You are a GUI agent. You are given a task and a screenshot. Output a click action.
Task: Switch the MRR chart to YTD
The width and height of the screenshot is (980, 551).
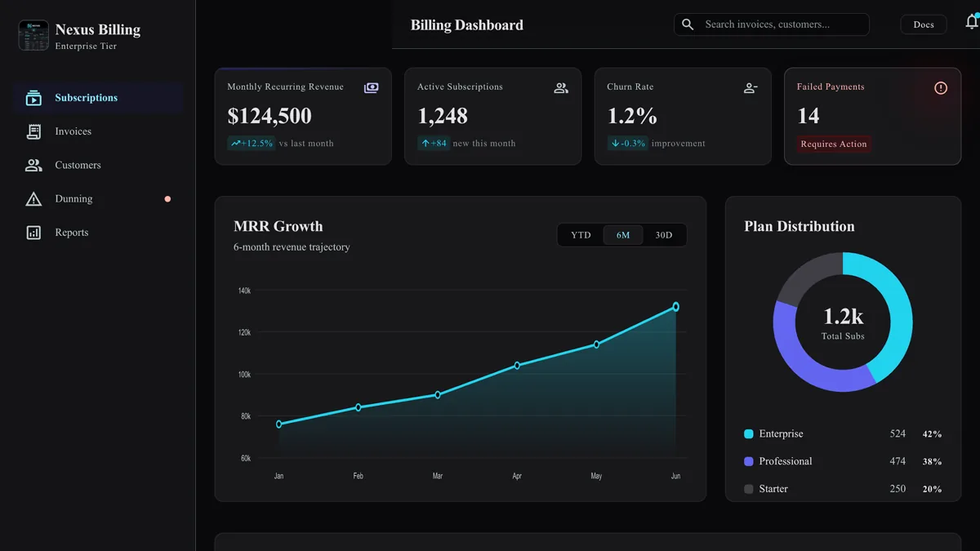point(581,235)
